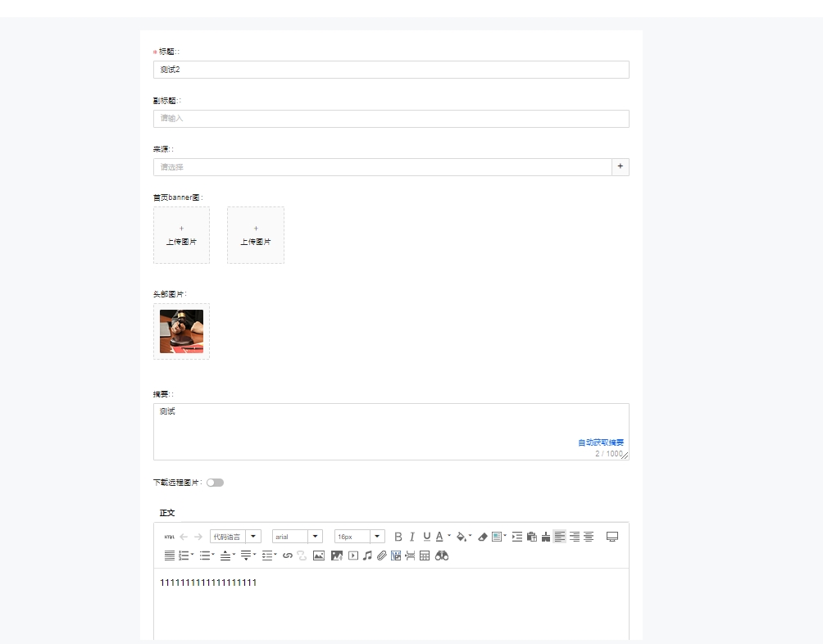The image size is (823, 644).
Task: Align text left
Action: tap(560, 537)
